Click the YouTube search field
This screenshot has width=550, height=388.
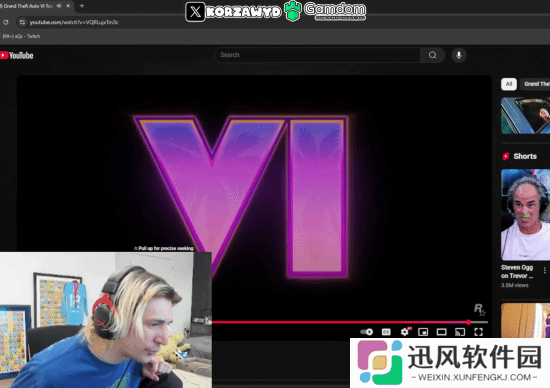[x=317, y=55]
